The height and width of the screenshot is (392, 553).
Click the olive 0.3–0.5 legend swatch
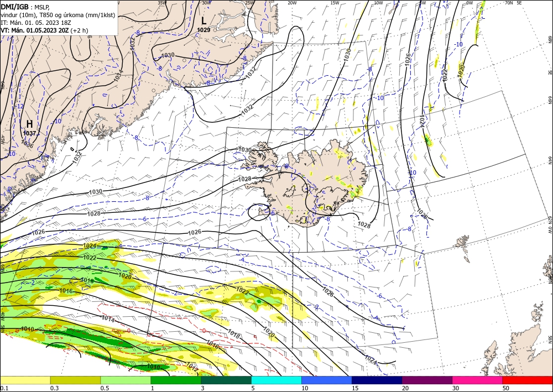pos(75,380)
